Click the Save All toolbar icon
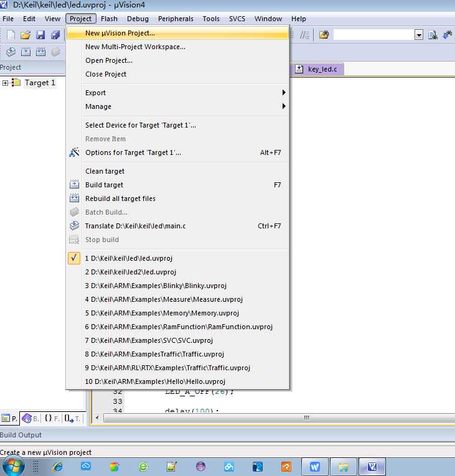The height and width of the screenshot is (476, 455). click(55, 35)
